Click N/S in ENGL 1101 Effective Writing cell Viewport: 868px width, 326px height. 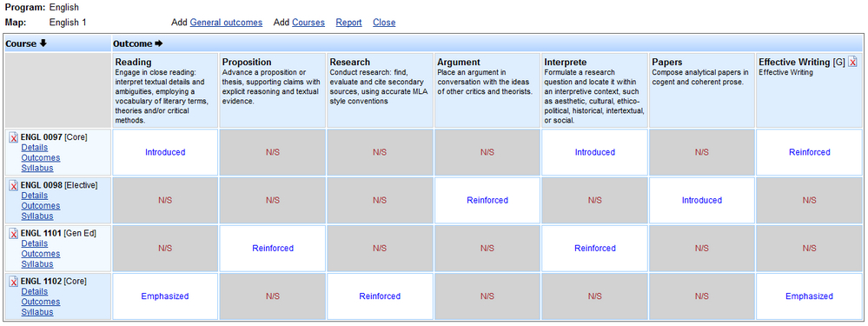coord(809,249)
